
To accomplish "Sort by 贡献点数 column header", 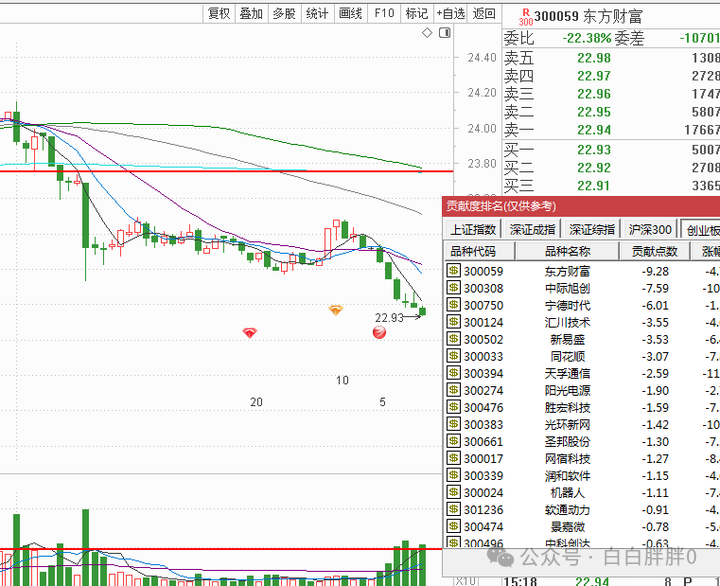I will click(655, 251).
